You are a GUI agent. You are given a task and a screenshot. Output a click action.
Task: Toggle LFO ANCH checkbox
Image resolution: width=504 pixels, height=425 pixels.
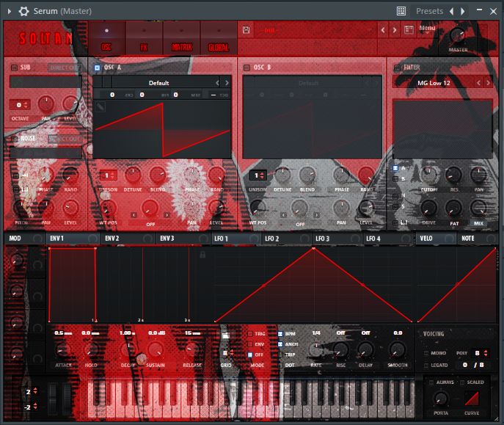pyautogui.click(x=280, y=344)
